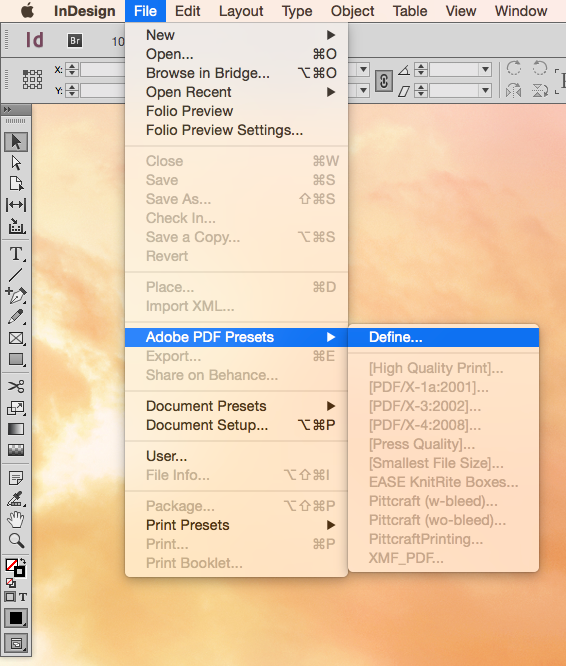This screenshot has height=666, width=566.
Task: Choose Browse in Bridge...
Action: point(237,73)
